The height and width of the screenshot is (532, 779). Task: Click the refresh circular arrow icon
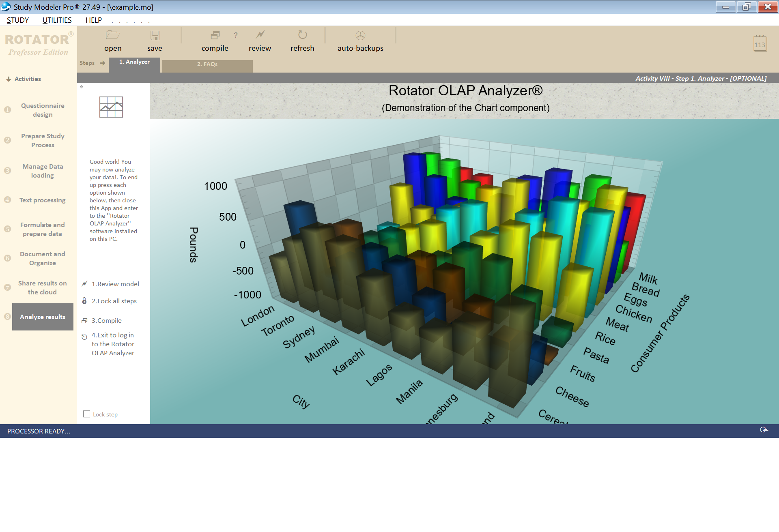click(303, 35)
